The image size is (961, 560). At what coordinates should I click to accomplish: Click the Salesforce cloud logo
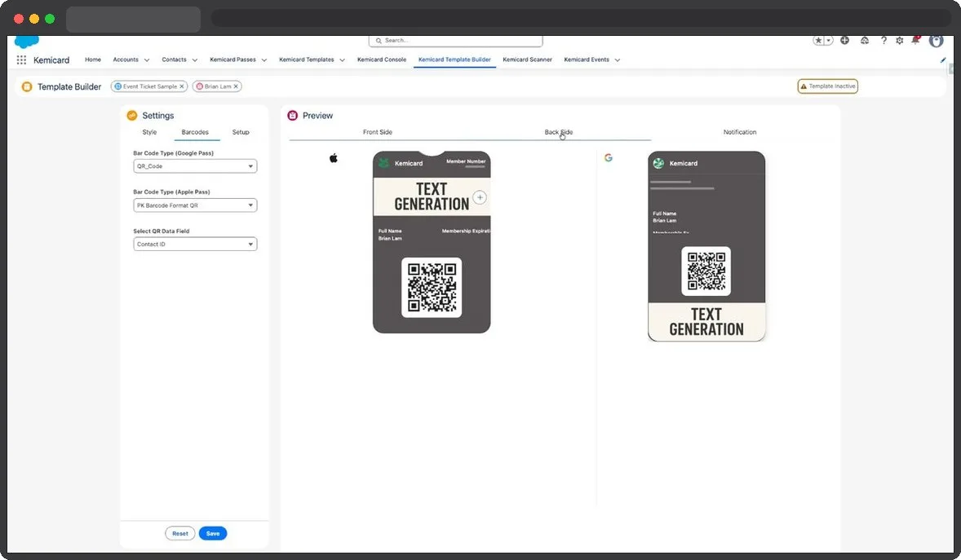[26, 41]
